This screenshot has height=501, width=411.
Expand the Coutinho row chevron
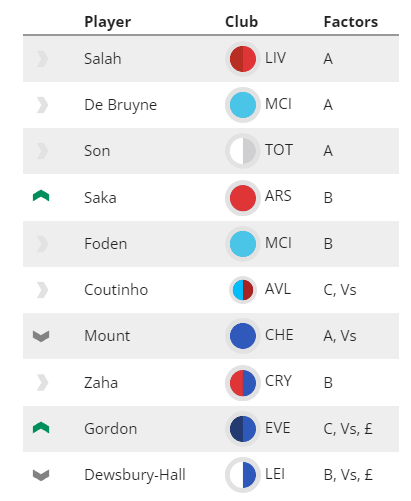pos(42,290)
